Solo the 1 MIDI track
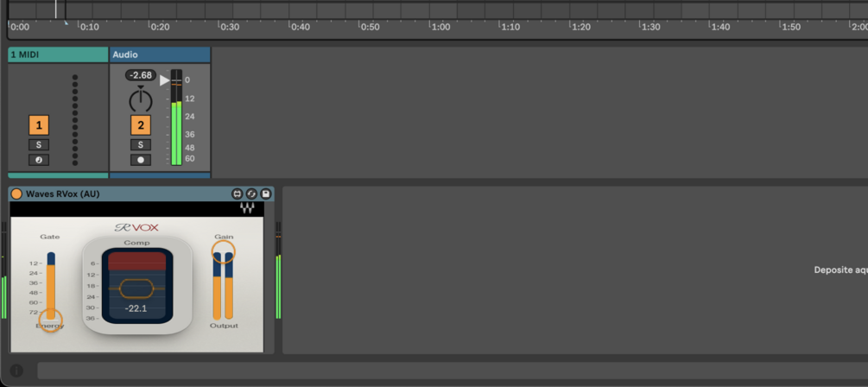The width and height of the screenshot is (868, 387). tap(39, 145)
